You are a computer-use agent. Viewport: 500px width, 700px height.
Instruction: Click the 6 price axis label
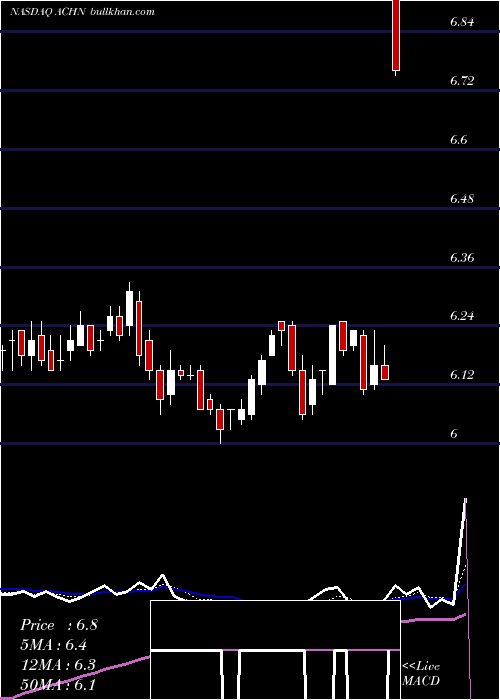454,433
